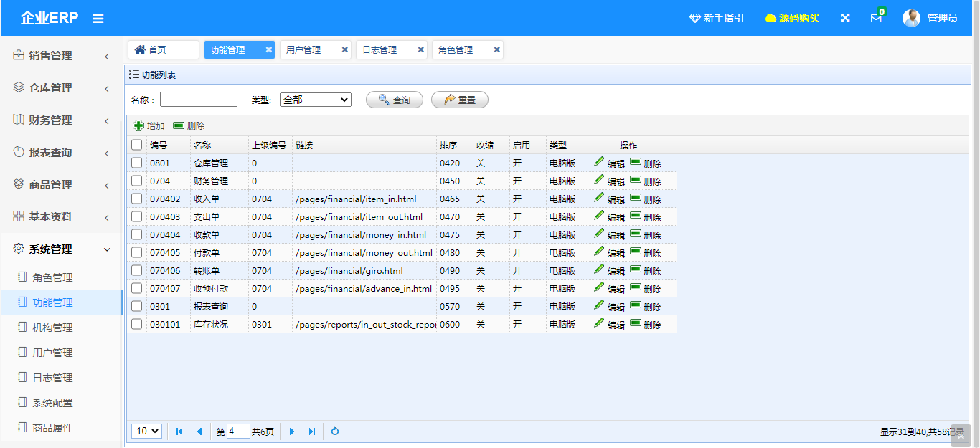This screenshot has width=980, height=448.
Task: Check the box for 仓库管理 row
Action: point(137,163)
